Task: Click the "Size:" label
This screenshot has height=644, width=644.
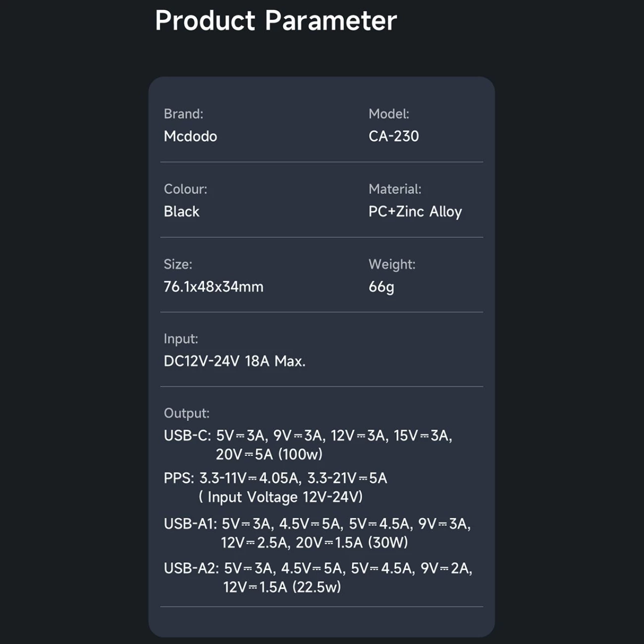Action: point(178,265)
